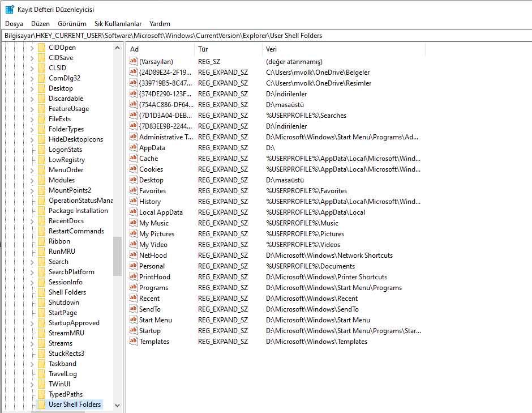Expand the CIDOpen tree node
The height and width of the screenshot is (413, 532).
click(32, 48)
